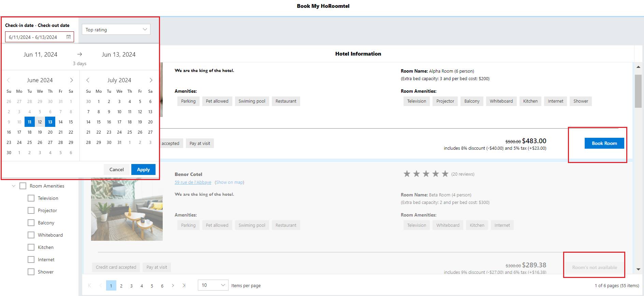Go to the next results page arrow
This screenshot has width=644, height=296.
pyautogui.click(x=173, y=285)
